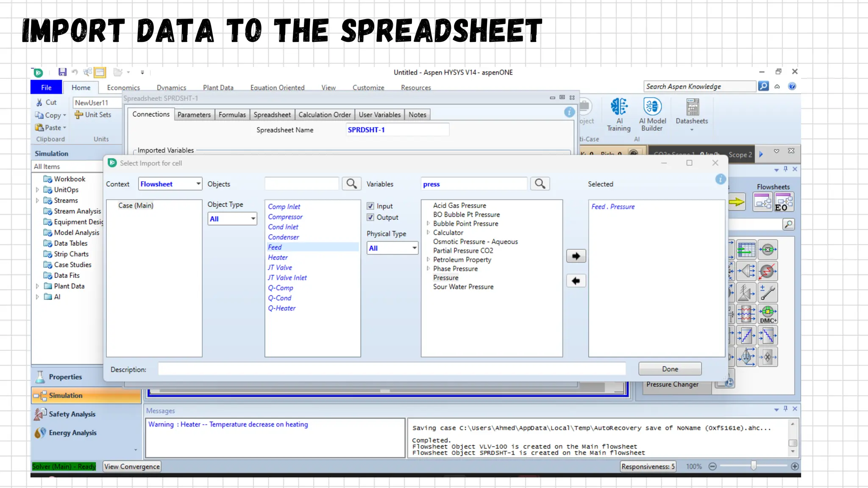Open the Context Flowsheet dropdown
This screenshot has width=868, height=488.
pyautogui.click(x=170, y=184)
